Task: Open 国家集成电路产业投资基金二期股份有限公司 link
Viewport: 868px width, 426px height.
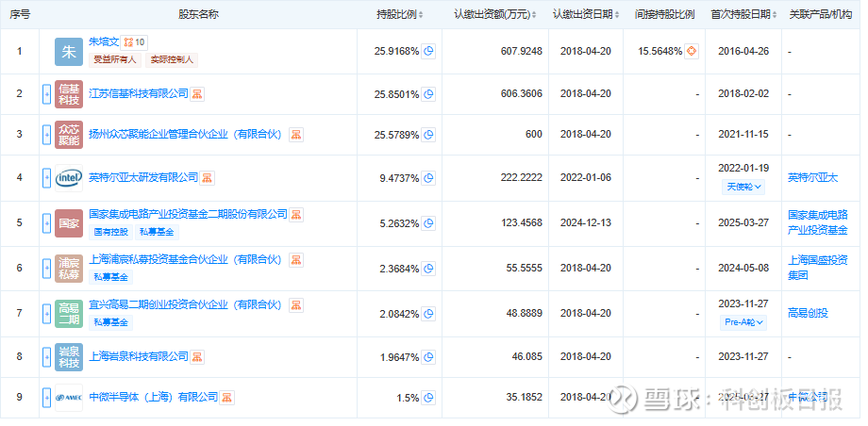Action: tap(188, 214)
